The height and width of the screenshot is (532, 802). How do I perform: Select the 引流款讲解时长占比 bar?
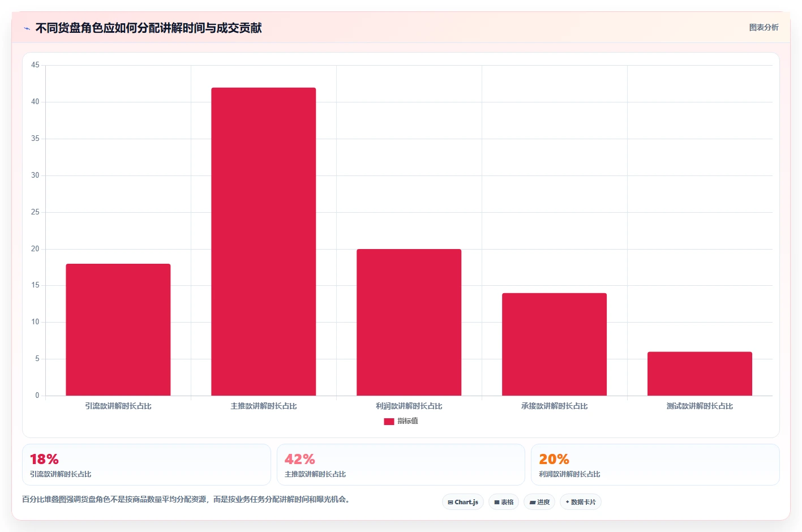point(118,329)
